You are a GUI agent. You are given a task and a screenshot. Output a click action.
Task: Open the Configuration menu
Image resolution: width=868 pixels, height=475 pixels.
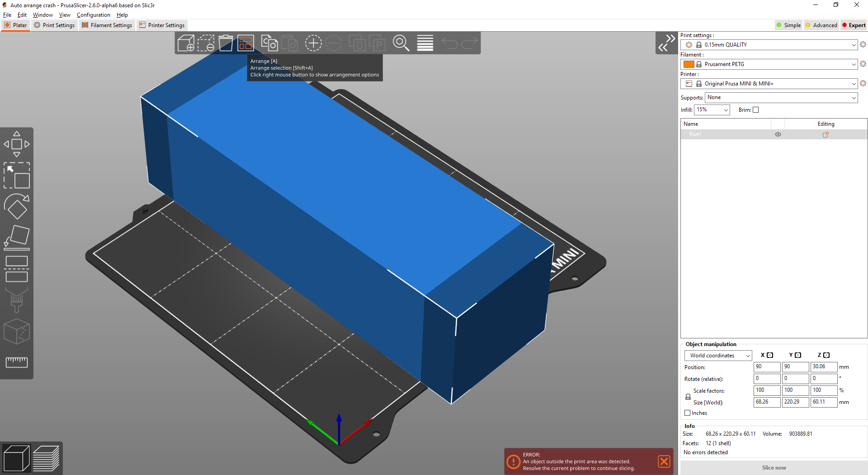tap(93, 15)
